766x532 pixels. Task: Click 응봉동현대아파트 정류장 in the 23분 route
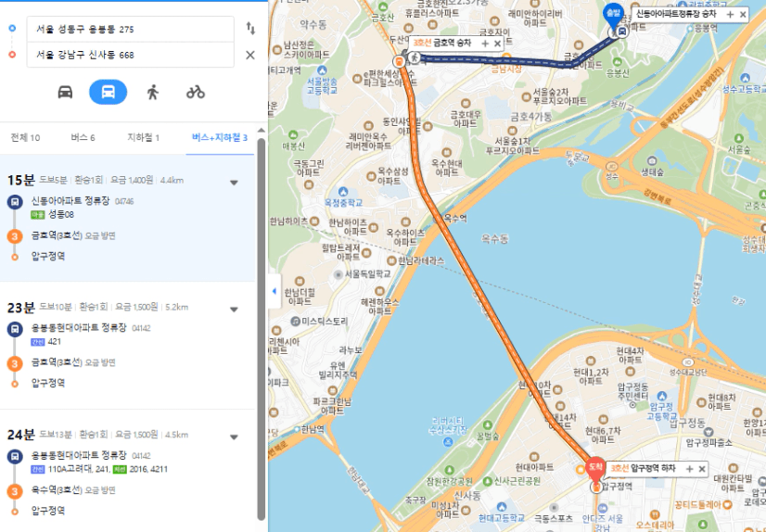coord(79,327)
